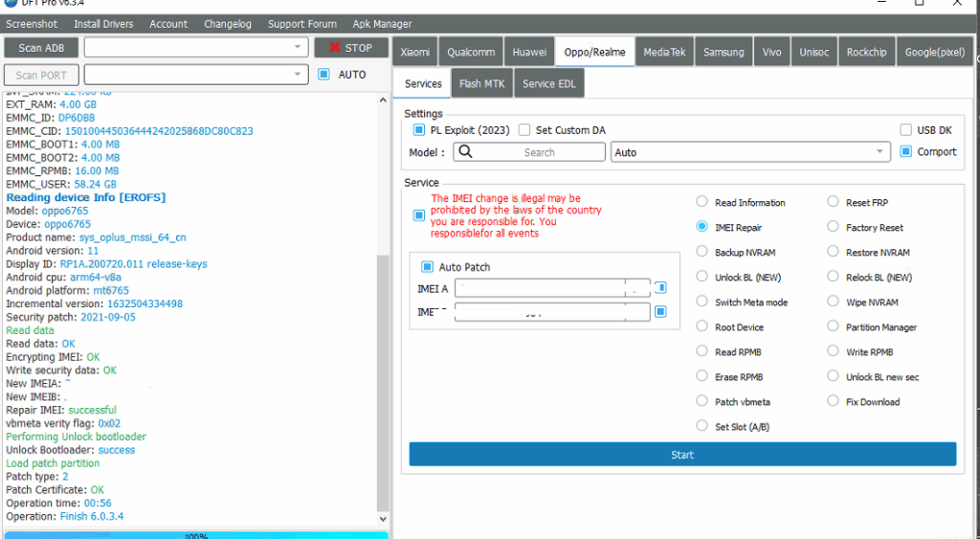Open the Service EDL sub-tab
The width and height of the screenshot is (980, 539).
click(x=549, y=84)
